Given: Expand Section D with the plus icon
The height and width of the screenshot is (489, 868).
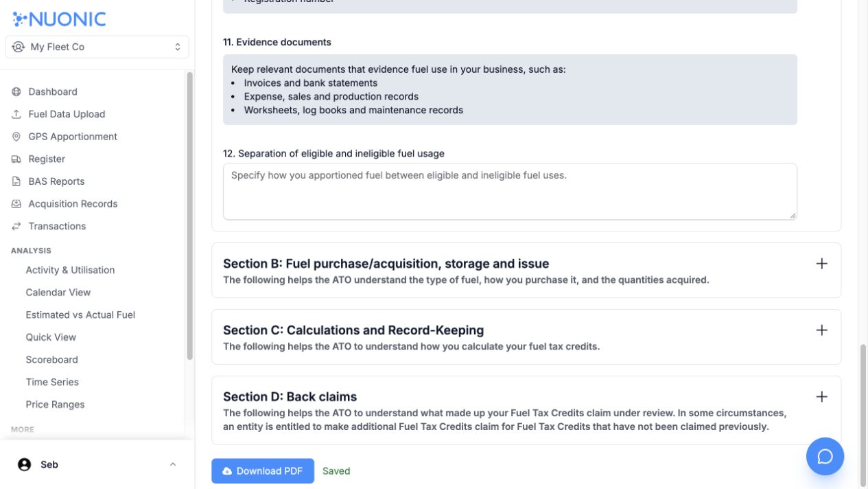Looking at the screenshot, I should click(821, 397).
